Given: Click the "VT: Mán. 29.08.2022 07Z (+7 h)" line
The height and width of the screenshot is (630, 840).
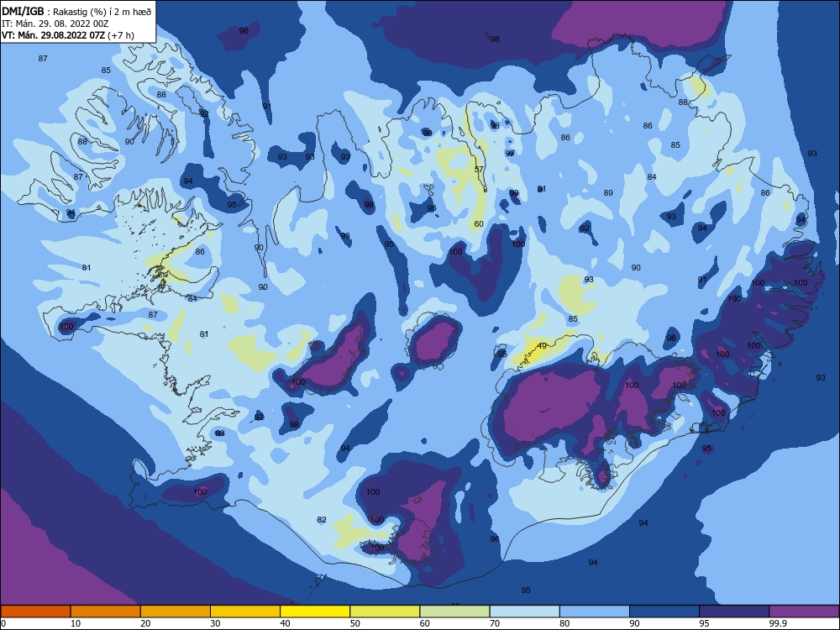Looking at the screenshot, I should (x=68, y=35).
